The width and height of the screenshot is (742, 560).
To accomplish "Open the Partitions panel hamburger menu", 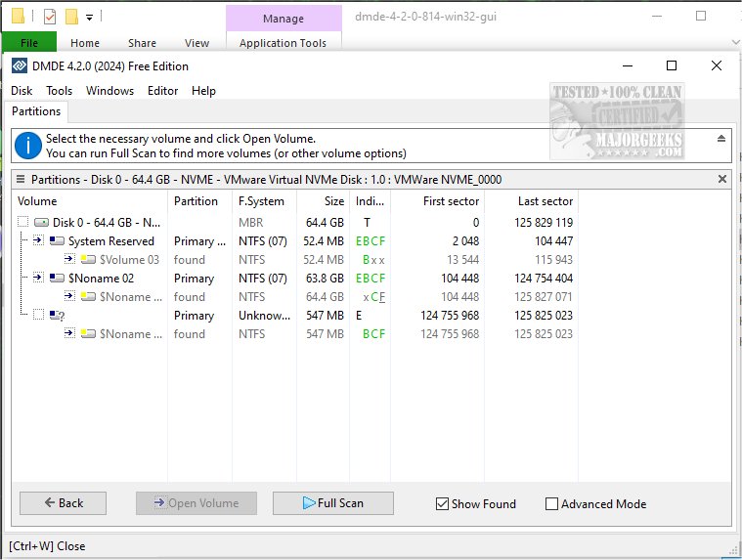I will pos(21,179).
